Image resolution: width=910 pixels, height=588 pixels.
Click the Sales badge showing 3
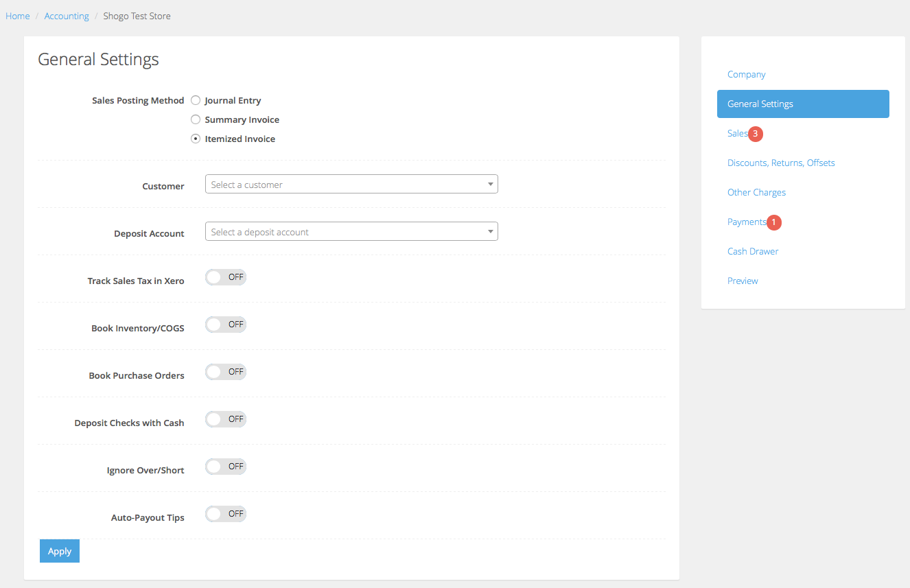click(x=755, y=134)
